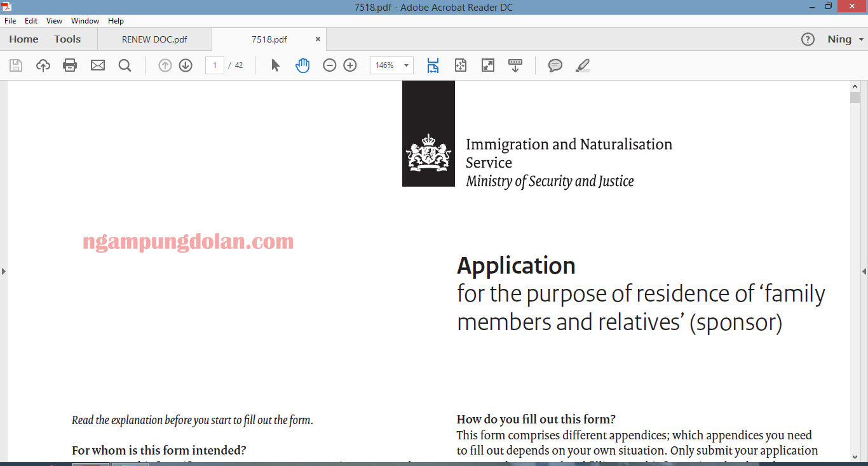This screenshot has width=868, height=466.
Task: Close the 7518.pdf tab
Action: click(x=318, y=39)
